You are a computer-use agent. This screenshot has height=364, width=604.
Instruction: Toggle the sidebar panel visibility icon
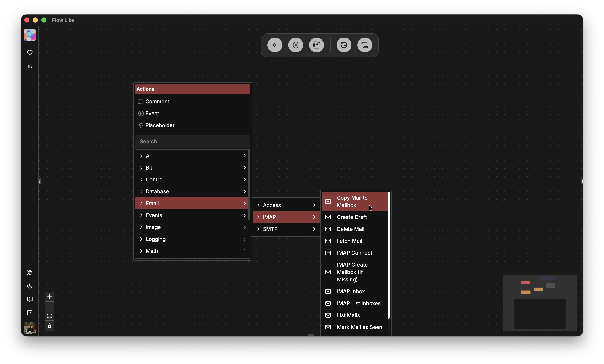pos(29,313)
